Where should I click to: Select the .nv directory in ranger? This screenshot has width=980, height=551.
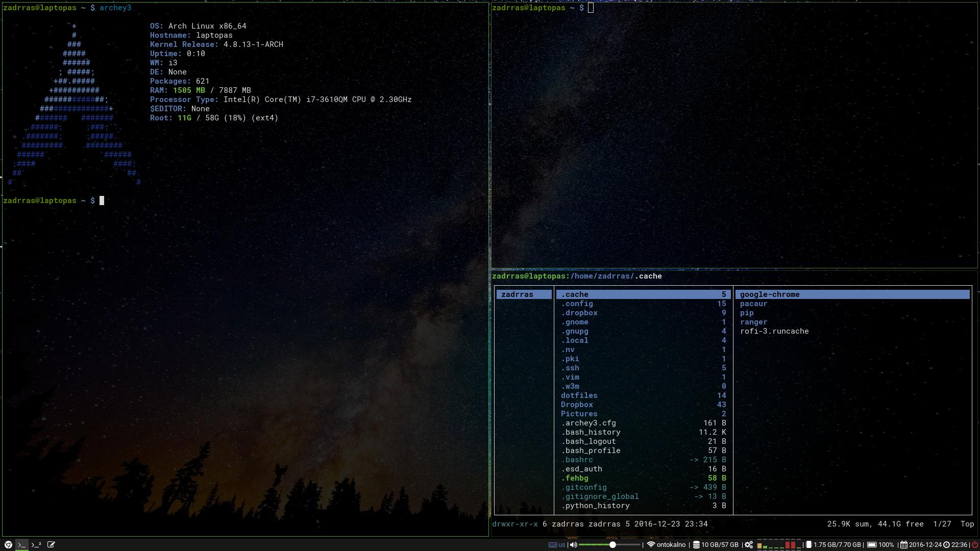[x=643, y=349]
